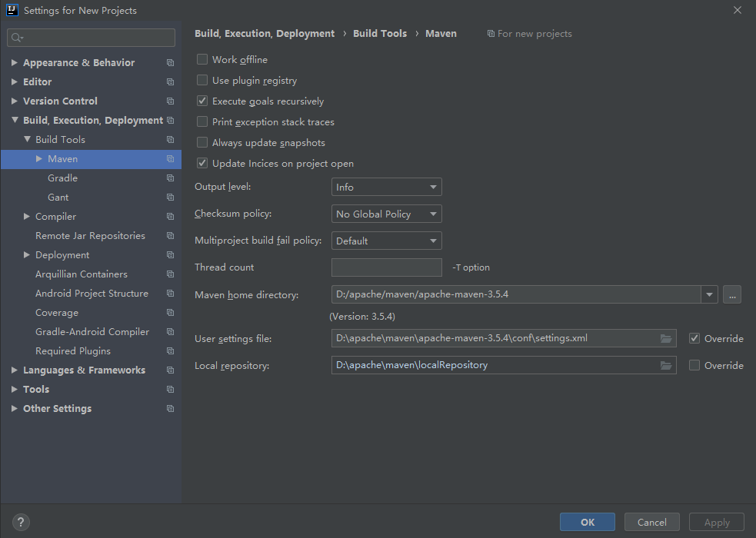Click the reset icon next to Maven
Screen dimensions: 756x538
[x=169, y=158]
